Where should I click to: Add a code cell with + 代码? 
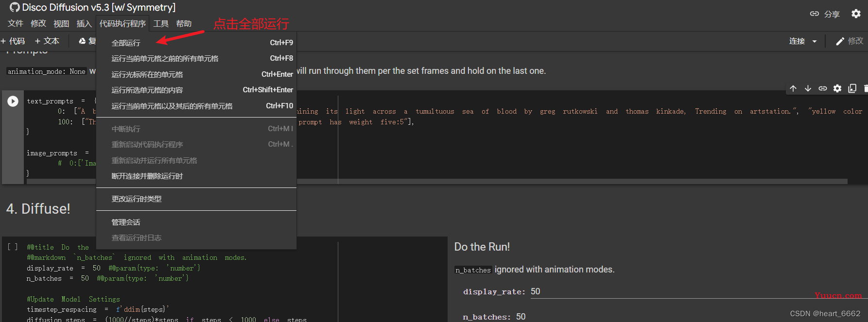13,41
